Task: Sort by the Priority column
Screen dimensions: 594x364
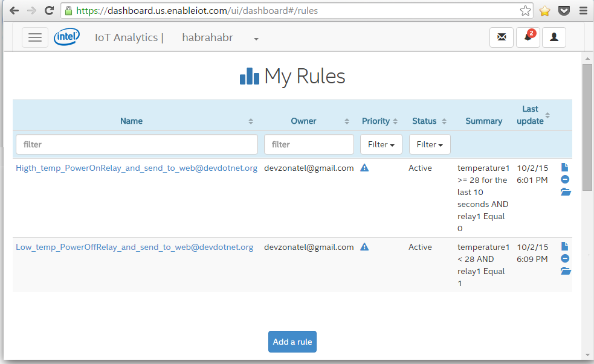Action: 395,121
